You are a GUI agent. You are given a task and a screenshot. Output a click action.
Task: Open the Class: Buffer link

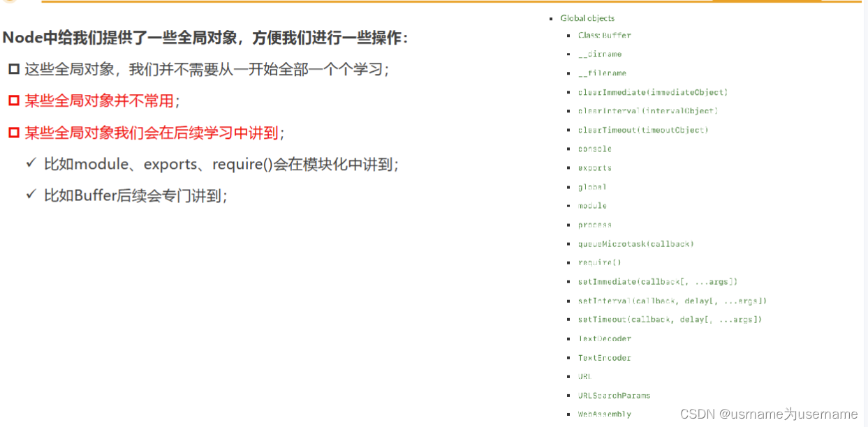coord(603,35)
